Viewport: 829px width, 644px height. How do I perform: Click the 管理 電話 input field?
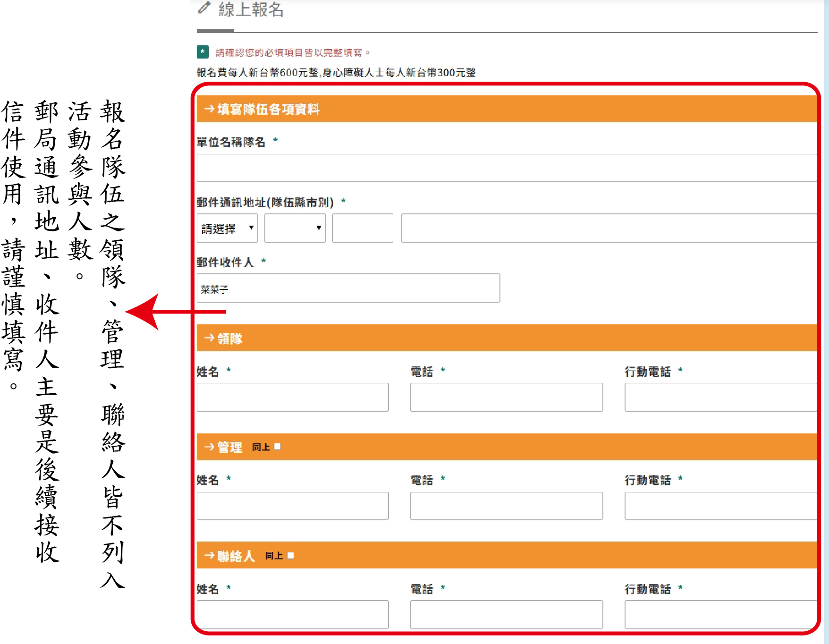coord(507,506)
